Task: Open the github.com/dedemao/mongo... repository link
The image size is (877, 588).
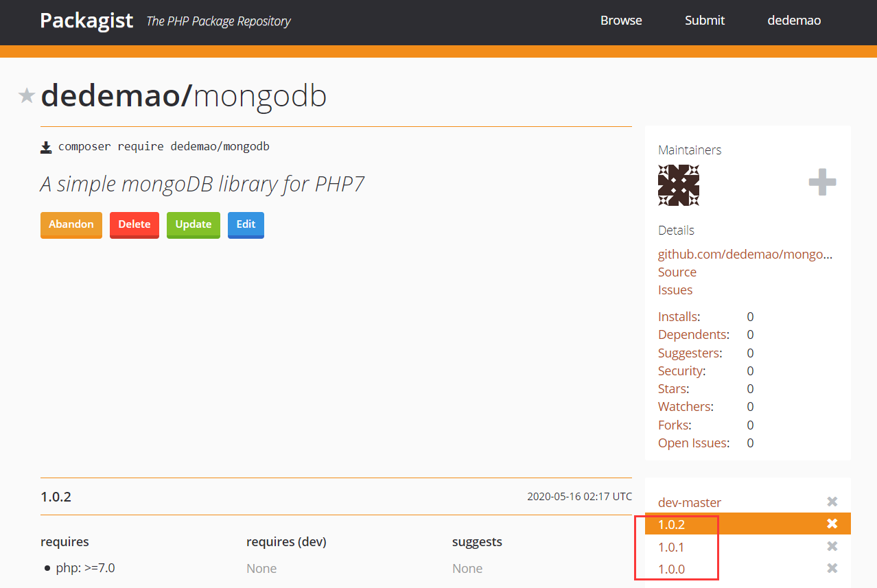Action: click(x=745, y=255)
